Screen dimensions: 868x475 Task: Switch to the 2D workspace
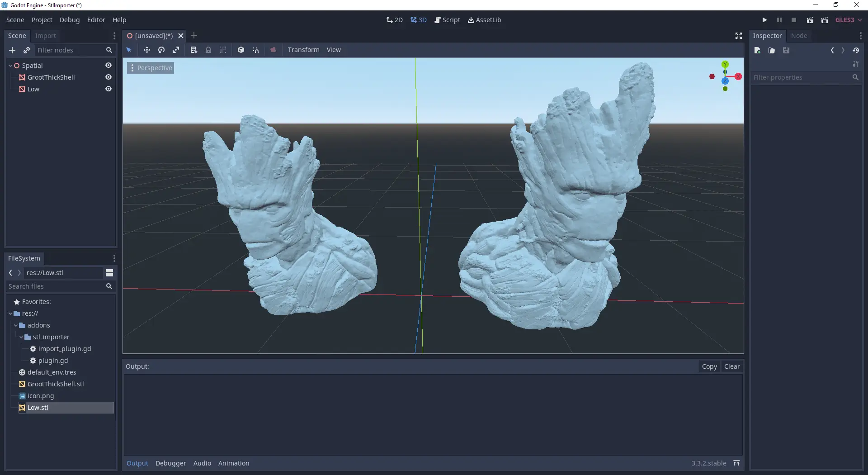tap(395, 20)
